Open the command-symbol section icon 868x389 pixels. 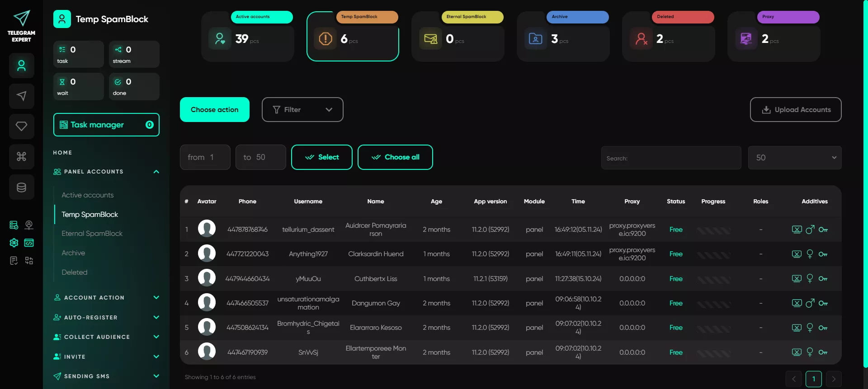click(21, 157)
